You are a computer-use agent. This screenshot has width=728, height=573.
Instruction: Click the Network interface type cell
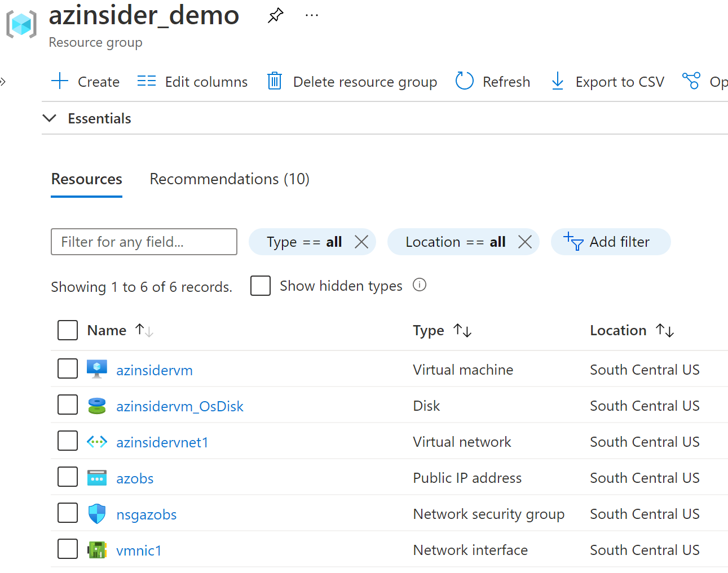pyautogui.click(x=470, y=550)
